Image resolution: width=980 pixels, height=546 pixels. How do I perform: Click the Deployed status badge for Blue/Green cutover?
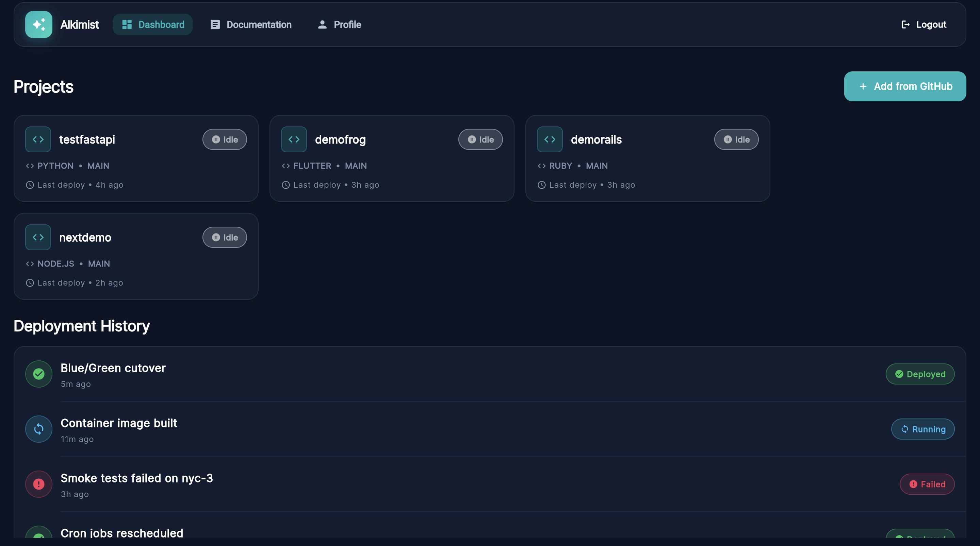point(919,374)
